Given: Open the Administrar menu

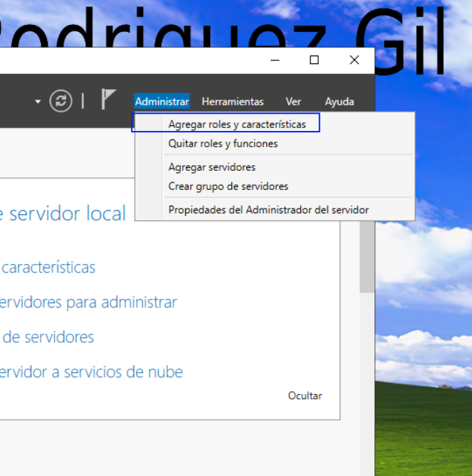Looking at the screenshot, I should [x=162, y=102].
